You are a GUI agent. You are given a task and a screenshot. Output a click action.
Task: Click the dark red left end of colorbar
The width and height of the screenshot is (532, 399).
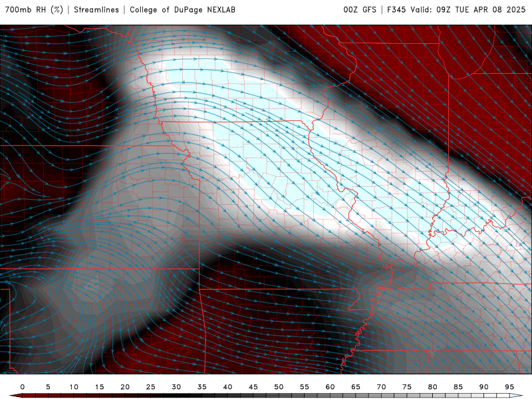tap(15, 396)
